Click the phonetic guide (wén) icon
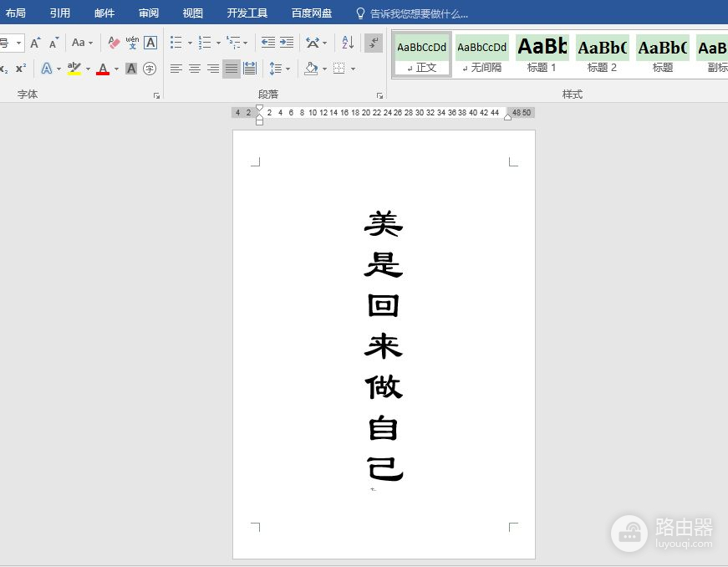 click(x=132, y=43)
